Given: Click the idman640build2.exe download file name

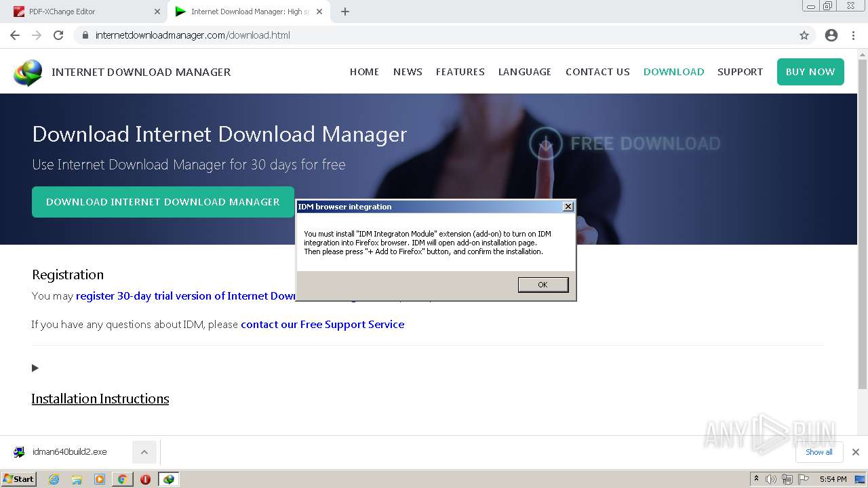Looking at the screenshot, I should coord(70,452).
